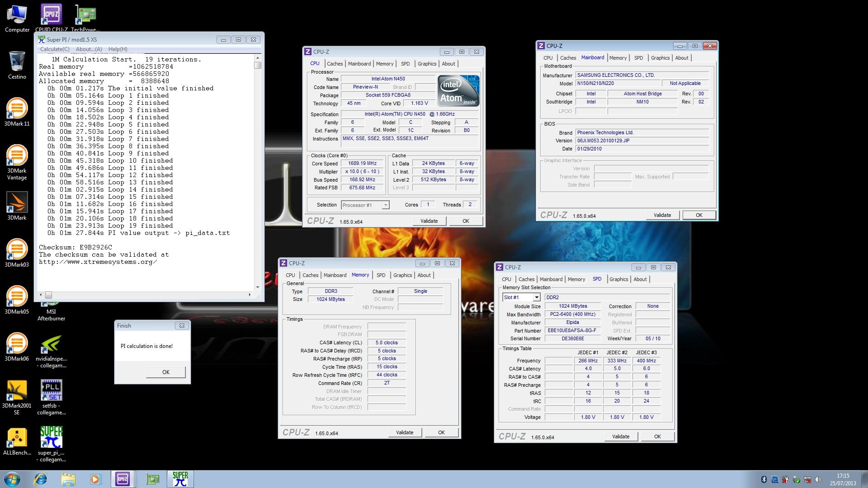Click the Part Number EBE10UE8AFSA-8G-F field
This screenshot has width=868, height=488.
coord(572,331)
